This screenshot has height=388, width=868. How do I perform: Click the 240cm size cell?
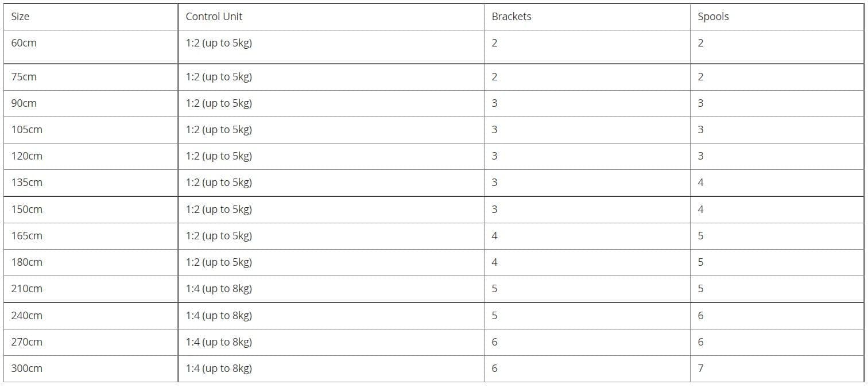[x=26, y=316]
